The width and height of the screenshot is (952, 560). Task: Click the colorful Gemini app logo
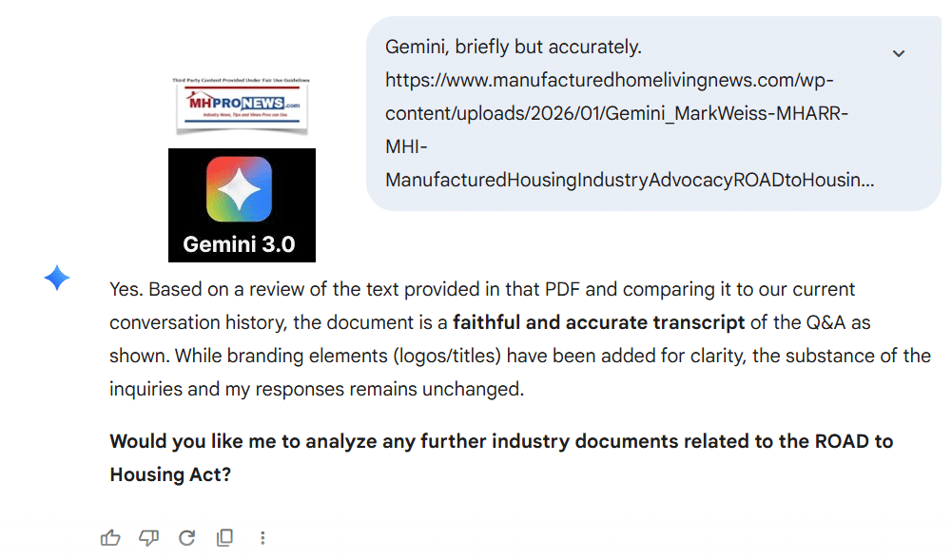239,189
